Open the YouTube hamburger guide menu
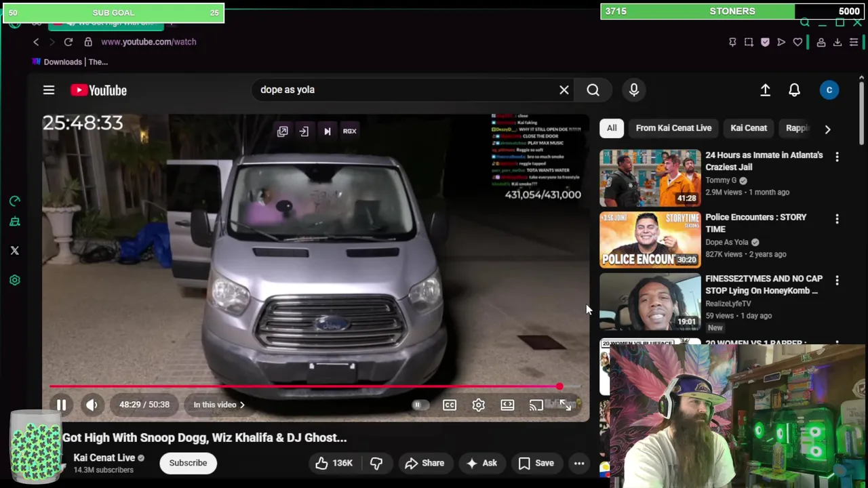 click(x=49, y=90)
